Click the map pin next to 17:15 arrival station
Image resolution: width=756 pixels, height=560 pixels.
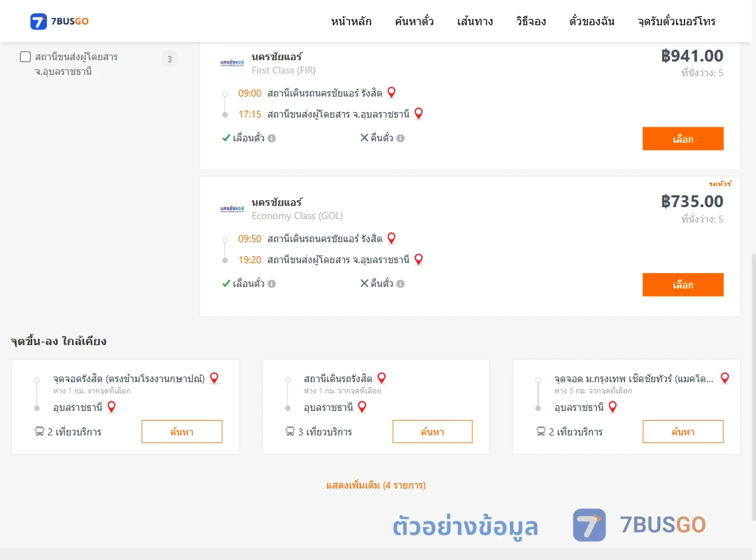[419, 113]
